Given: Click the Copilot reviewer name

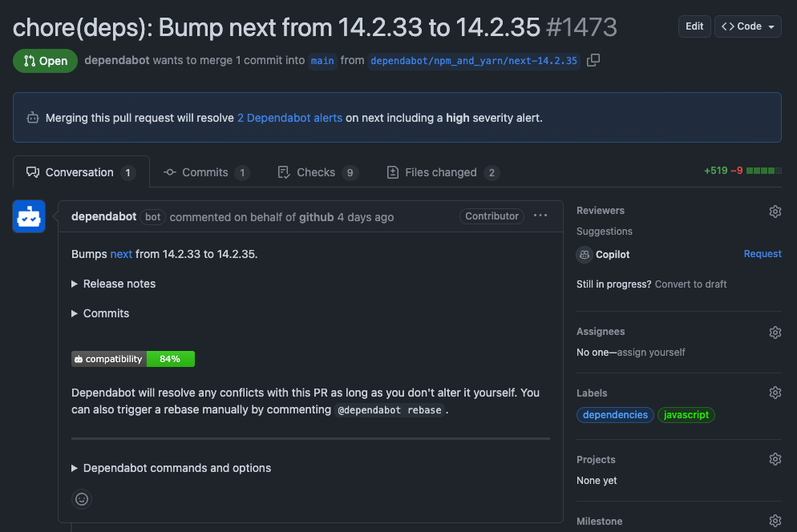Looking at the screenshot, I should tap(613, 255).
